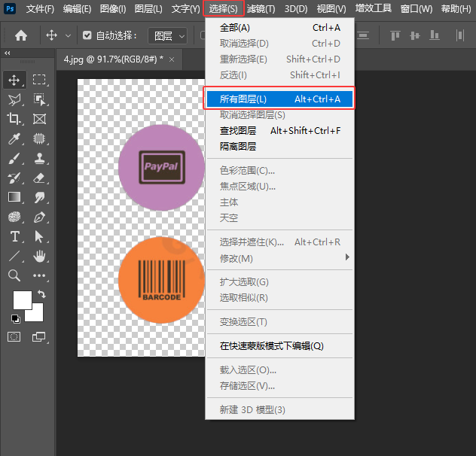Image resolution: width=476 pixels, height=456 pixels.
Task: Select the Rectangular Marquee tool
Action: click(39, 80)
